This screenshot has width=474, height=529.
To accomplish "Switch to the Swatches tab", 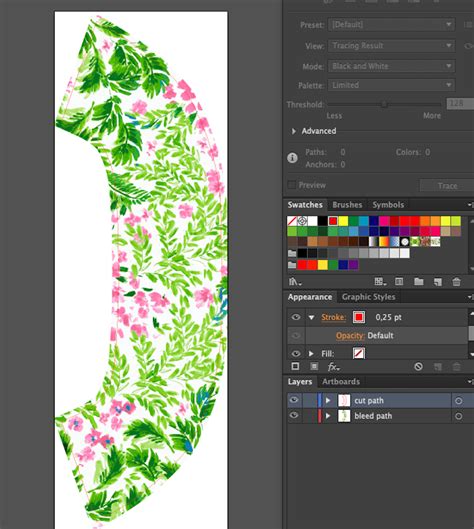I will (x=305, y=205).
